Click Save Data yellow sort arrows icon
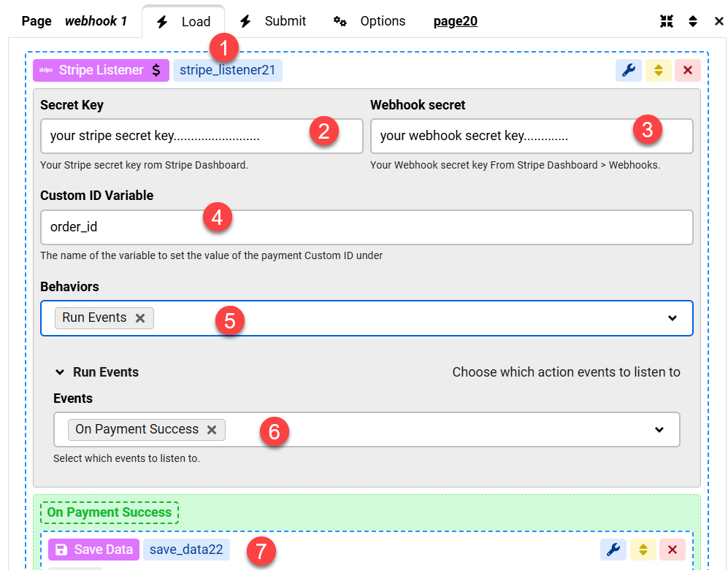Viewport: 728px width, 570px height. click(x=643, y=550)
